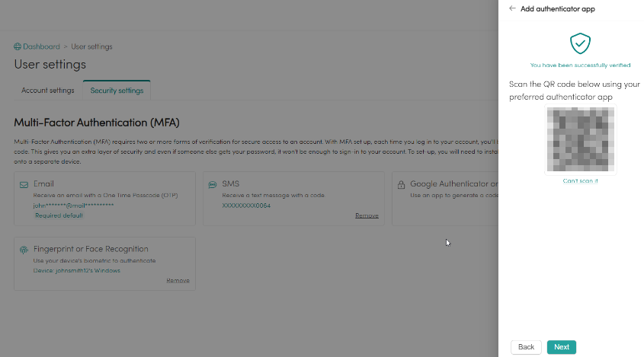Remove the SMS authentication method

367,216
